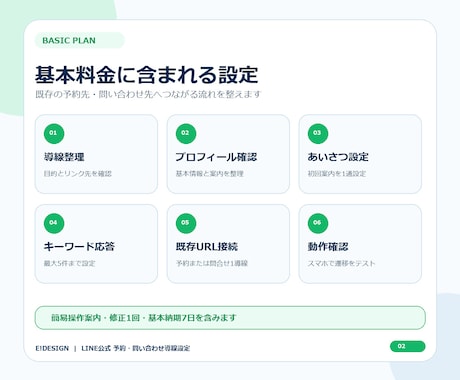
Task: Click description 初回案内を1通設定
Action: coord(337,174)
